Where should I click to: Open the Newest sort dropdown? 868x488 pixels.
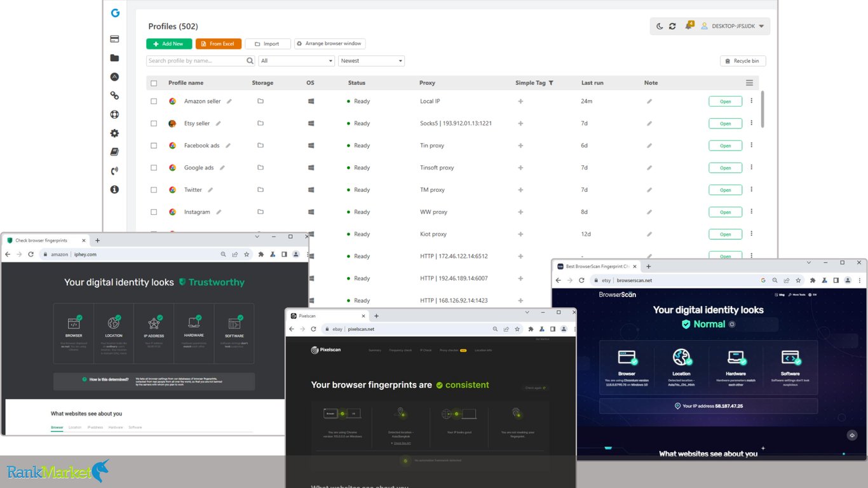click(x=371, y=61)
